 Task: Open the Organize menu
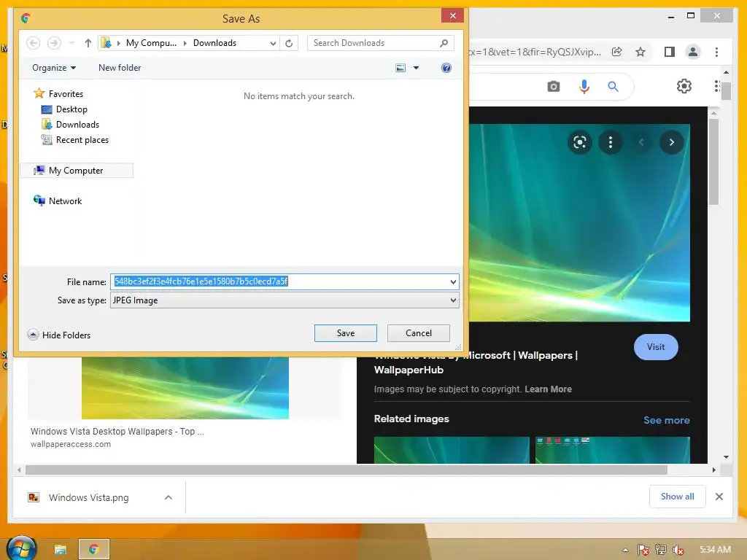54,68
